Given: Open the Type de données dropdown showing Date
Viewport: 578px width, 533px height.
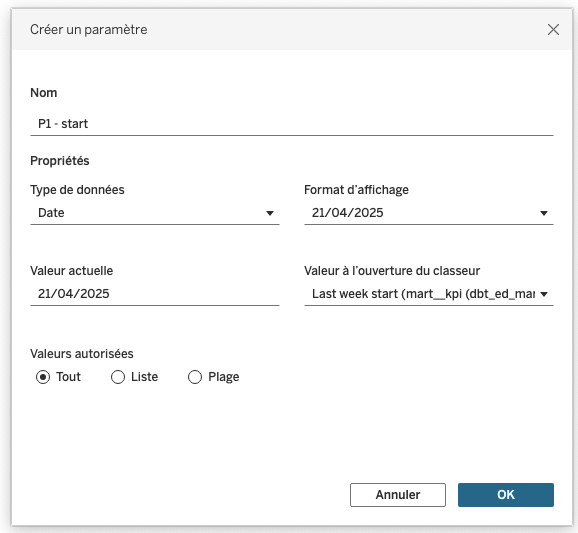Looking at the screenshot, I should point(154,213).
